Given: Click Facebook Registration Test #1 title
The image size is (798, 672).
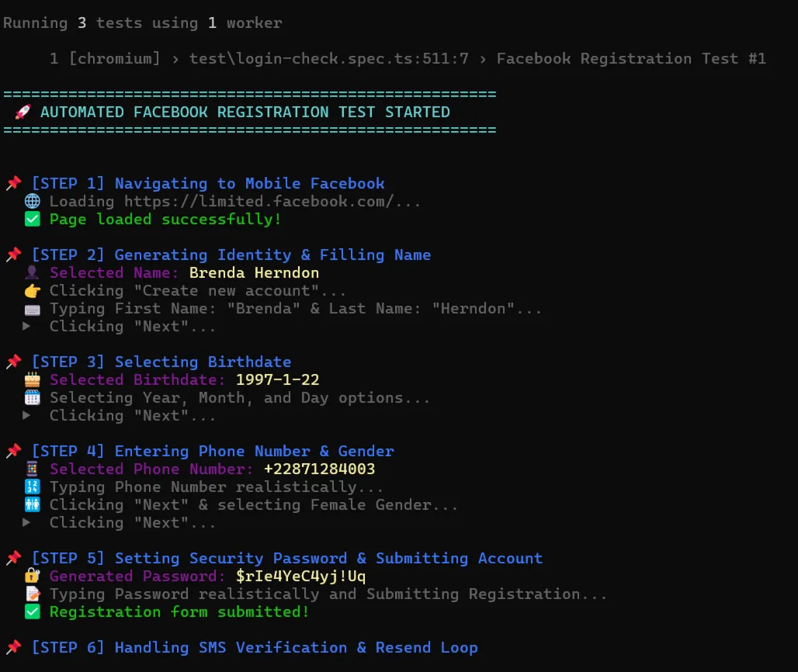Looking at the screenshot, I should click(631, 58).
